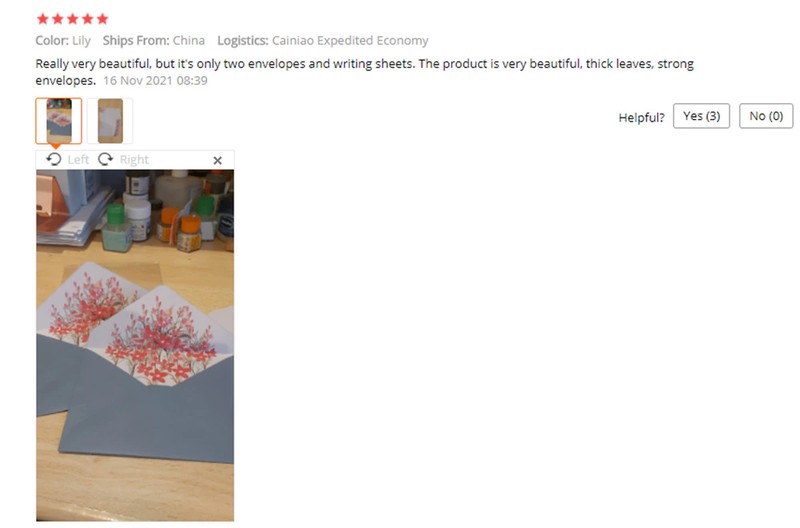800x528 pixels.
Task: Click the fourth red rating star
Action: 88,19
